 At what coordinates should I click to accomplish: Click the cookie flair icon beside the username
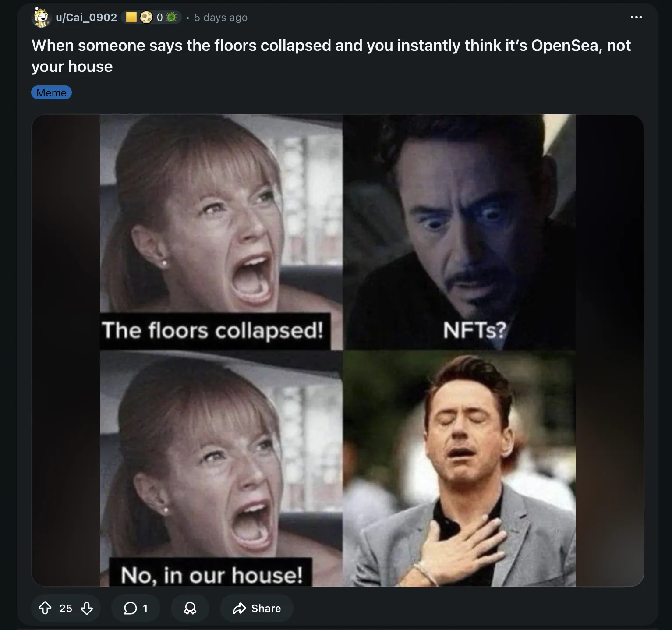(x=146, y=17)
